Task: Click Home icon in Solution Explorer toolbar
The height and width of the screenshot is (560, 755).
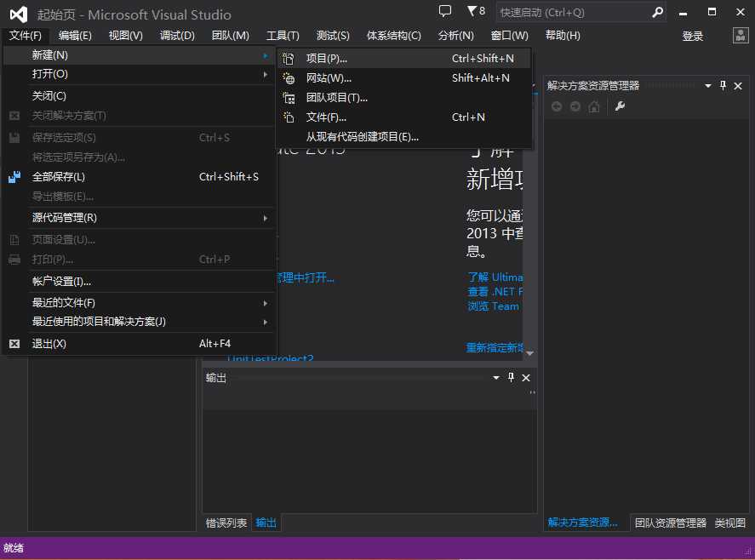Action: pos(594,106)
